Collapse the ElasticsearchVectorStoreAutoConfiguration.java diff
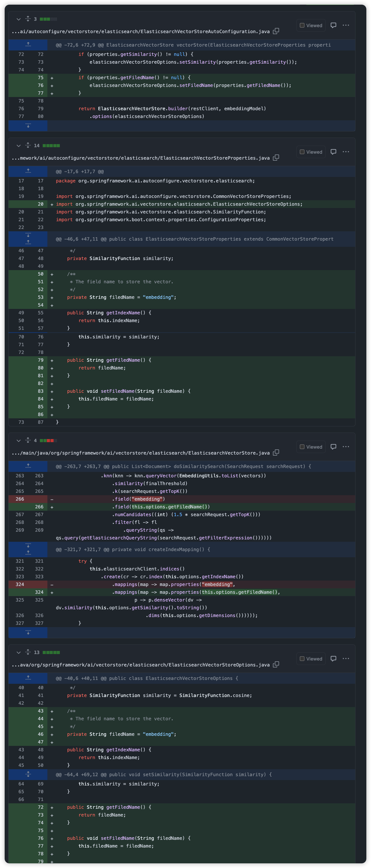Viewport: 371px width, 868px height. [x=19, y=19]
